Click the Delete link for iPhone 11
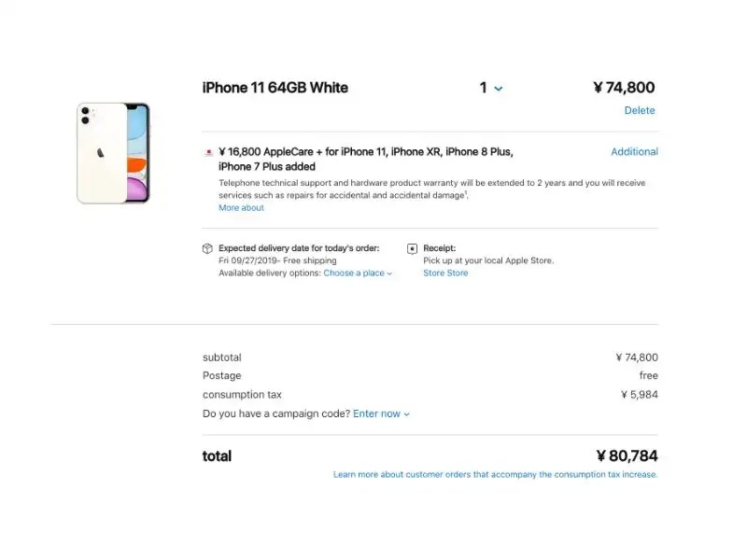 point(640,110)
